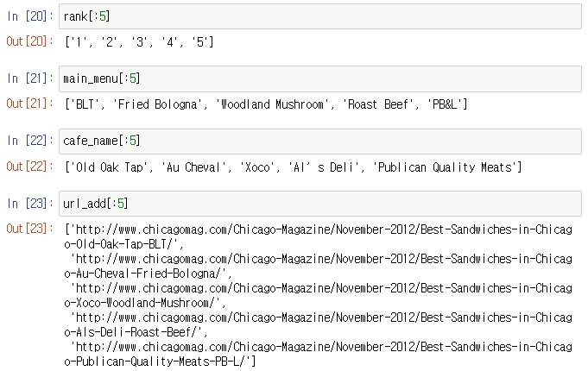
Task: Click the Out[20] output prompt
Action: pos(30,41)
